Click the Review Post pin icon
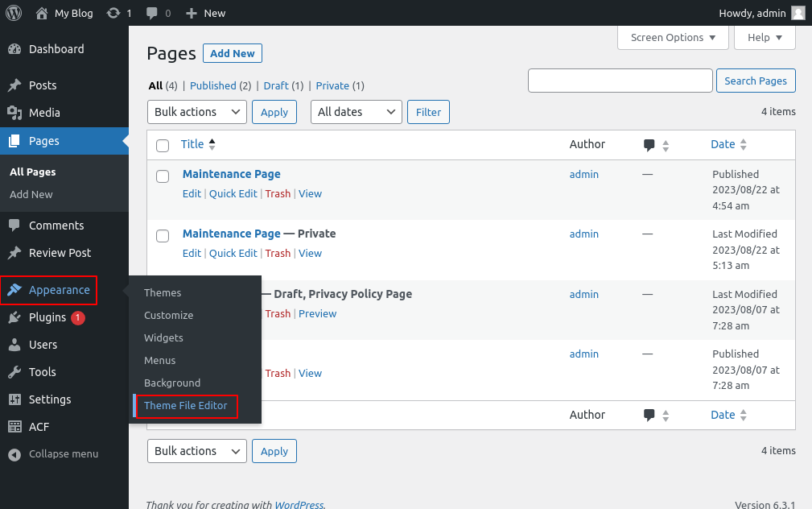Viewport: 812px width, 509px height. pos(14,253)
